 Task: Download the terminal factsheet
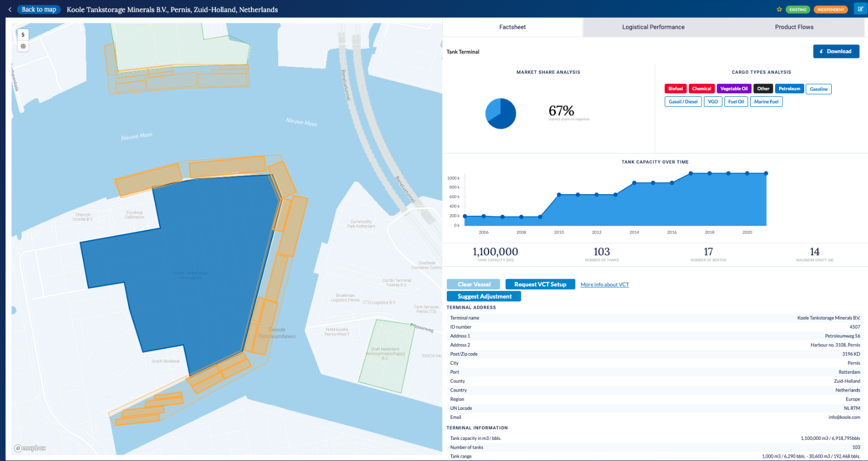836,51
